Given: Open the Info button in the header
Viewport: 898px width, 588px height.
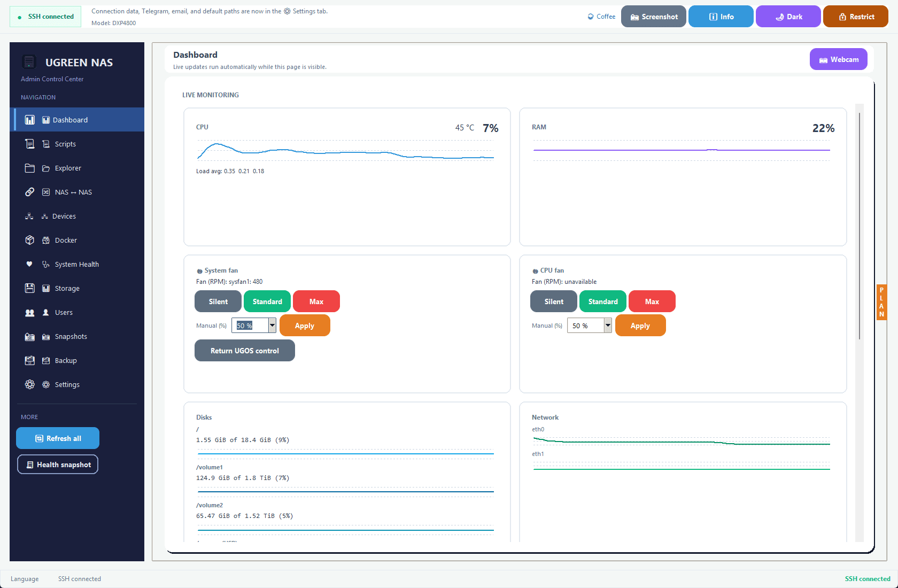Looking at the screenshot, I should (x=721, y=17).
